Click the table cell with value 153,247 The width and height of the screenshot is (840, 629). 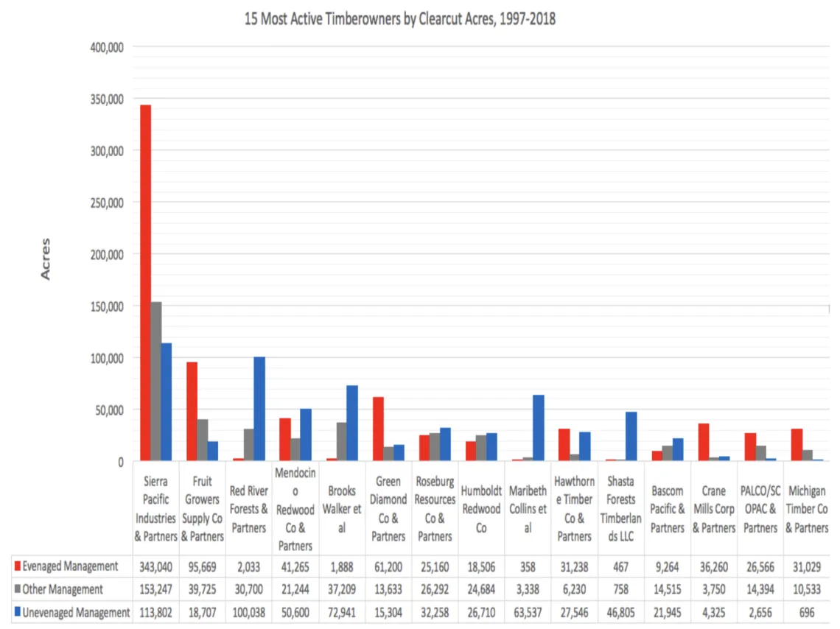(155, 589)
